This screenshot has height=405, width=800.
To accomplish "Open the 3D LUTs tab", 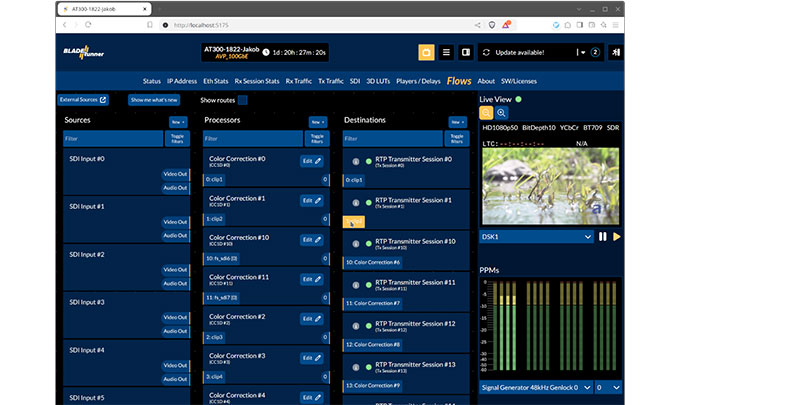I will pos(379,80).
